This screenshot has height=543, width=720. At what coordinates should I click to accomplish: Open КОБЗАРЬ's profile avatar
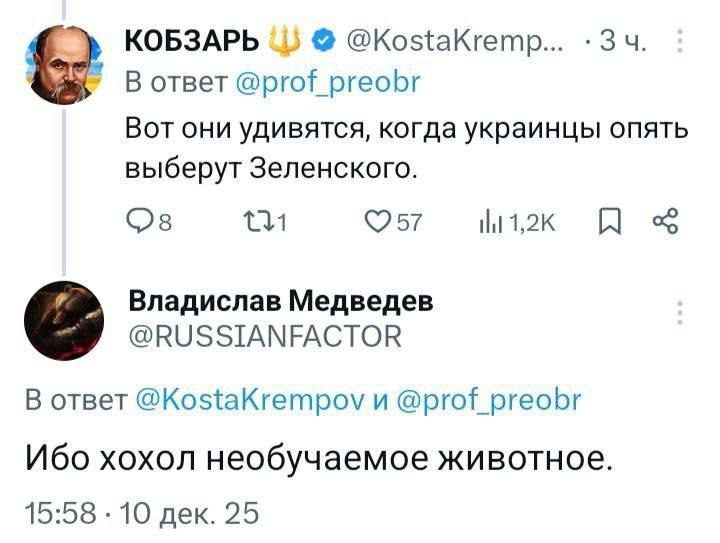point(66,66)
